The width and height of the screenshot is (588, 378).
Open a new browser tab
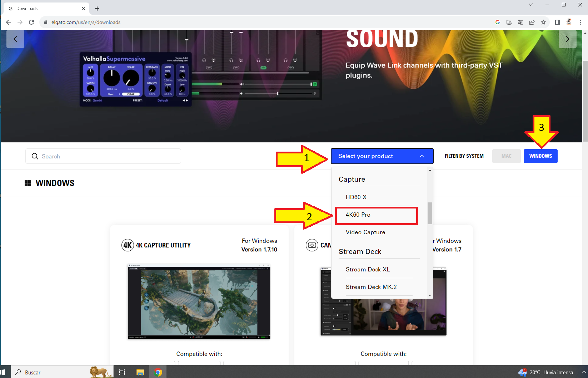pyautogui.click(x=97, y=9)
